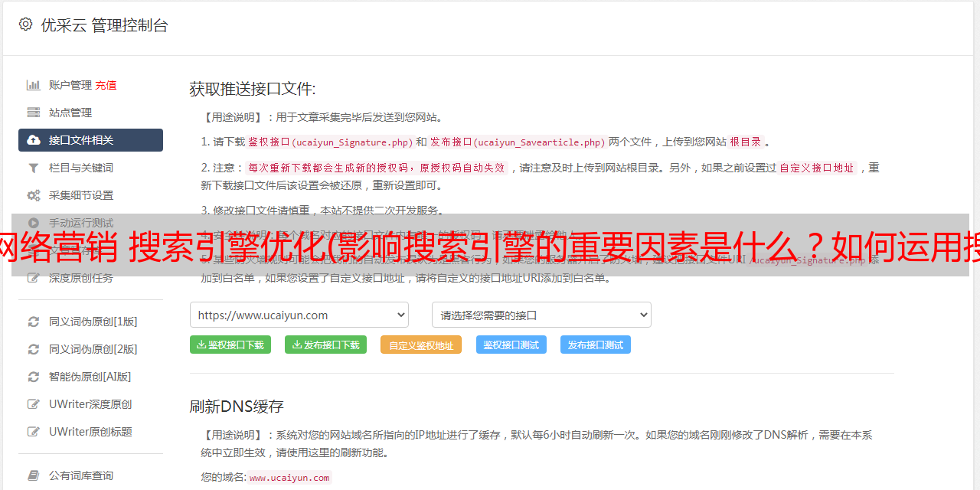
Task: Click the refresh icon for 智能伪原创[AI版]
Action: pos(34,377)
